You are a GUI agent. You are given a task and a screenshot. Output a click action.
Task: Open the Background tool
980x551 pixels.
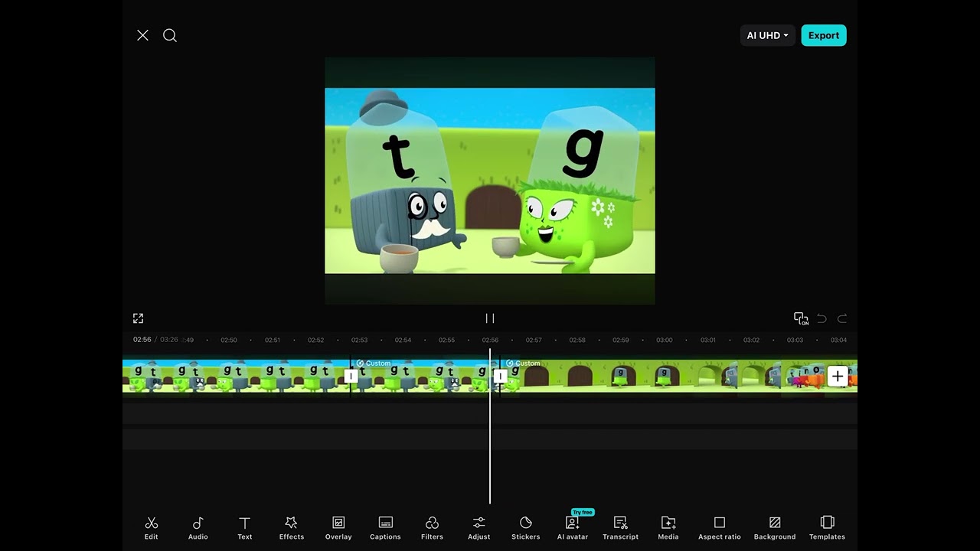tap(775, 527)
